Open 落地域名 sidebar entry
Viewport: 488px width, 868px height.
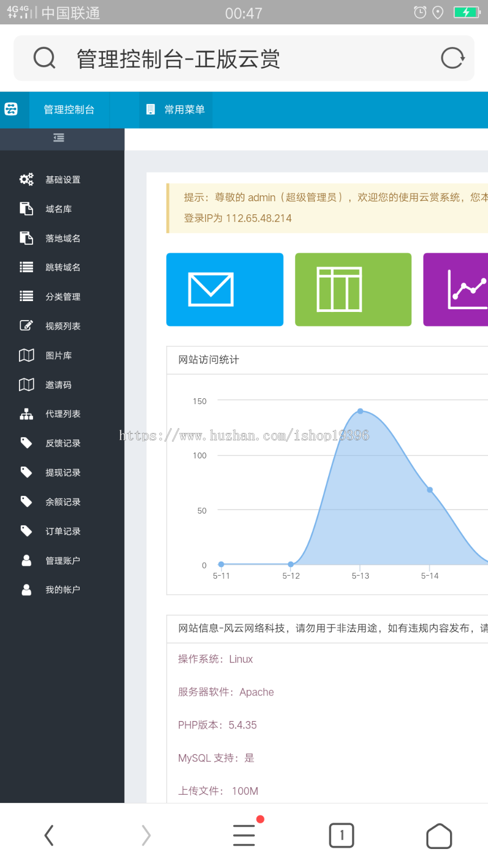point(63,238)
